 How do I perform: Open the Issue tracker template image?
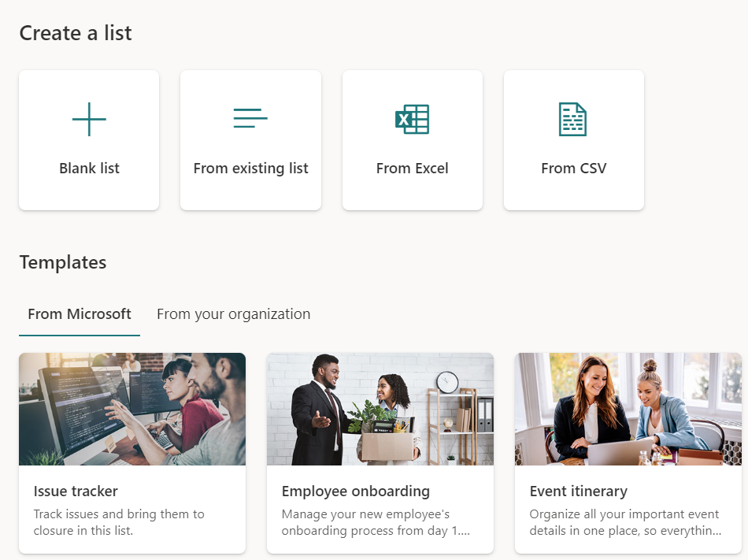coord(132,409)
